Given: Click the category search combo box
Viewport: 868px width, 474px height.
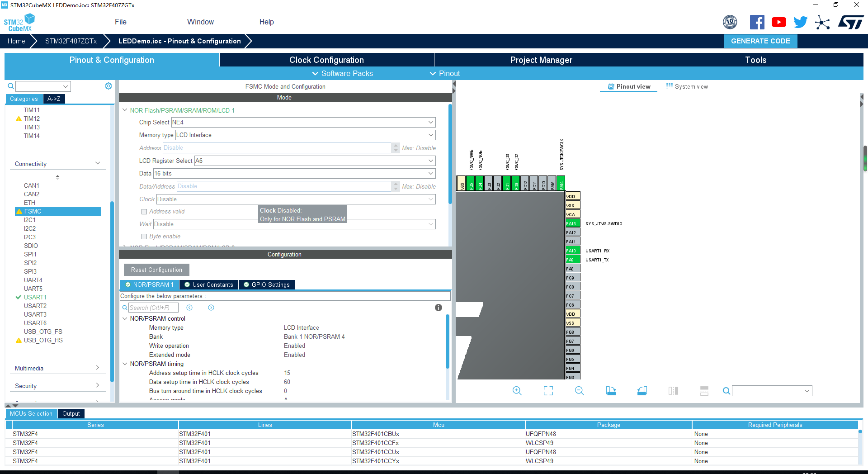Looking at the screenshot, I should click(x=43, y=86).
